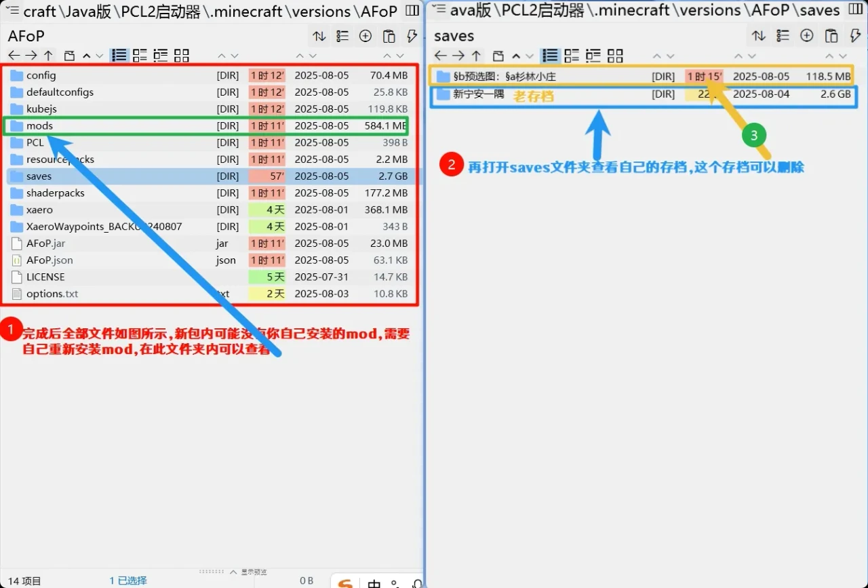Open view options list in AFoP pane
The height and width of the screenshot is (588, 868).
click(342, 36)
